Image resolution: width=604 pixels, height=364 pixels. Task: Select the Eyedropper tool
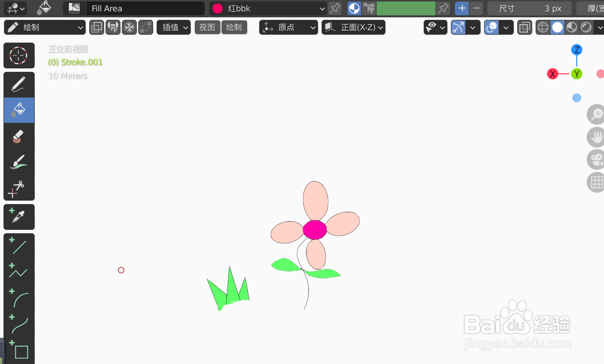click(19, 216)
